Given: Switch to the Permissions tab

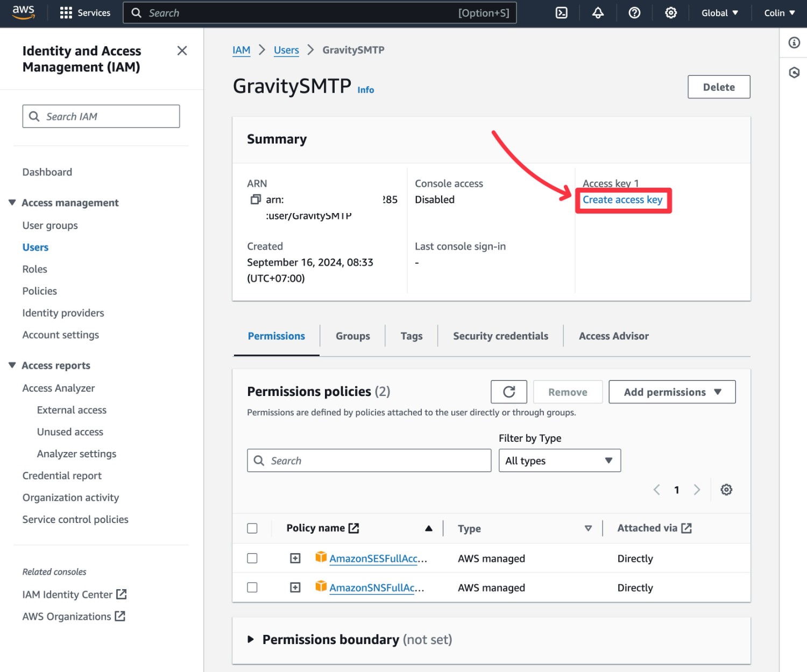Looking at the screenshot, I should [x=277, y=336].
